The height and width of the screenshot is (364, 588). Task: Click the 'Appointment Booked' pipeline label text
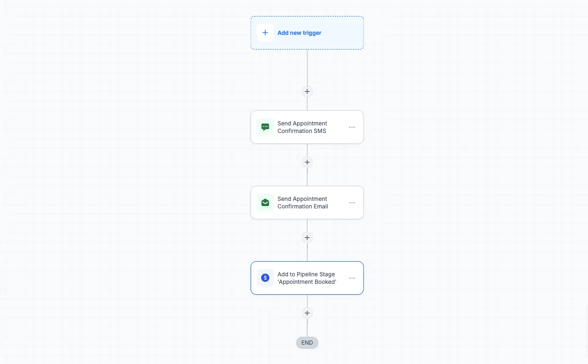click(x=307, y=282)
